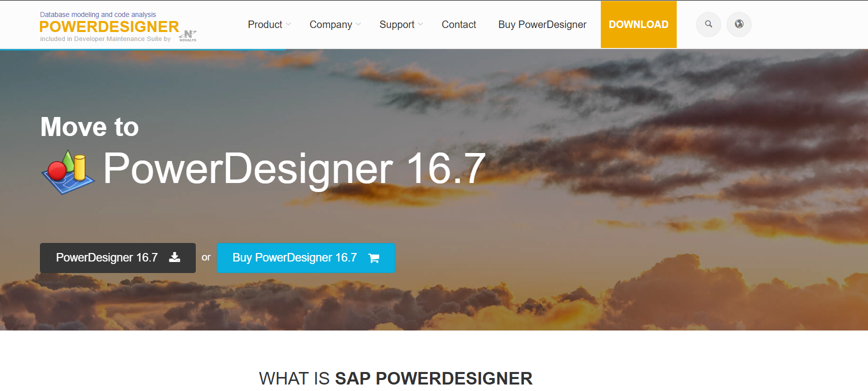Click the Novalys logo in header
868x391 pixels.
pyautogui.click(x=188, y=35)
